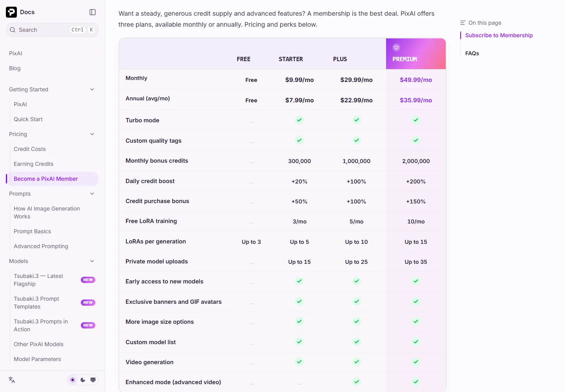The width and height of the screenshot is (565, 392).
Task: Click the Starter checkmark for Custom quality tags
Action: 299,140
